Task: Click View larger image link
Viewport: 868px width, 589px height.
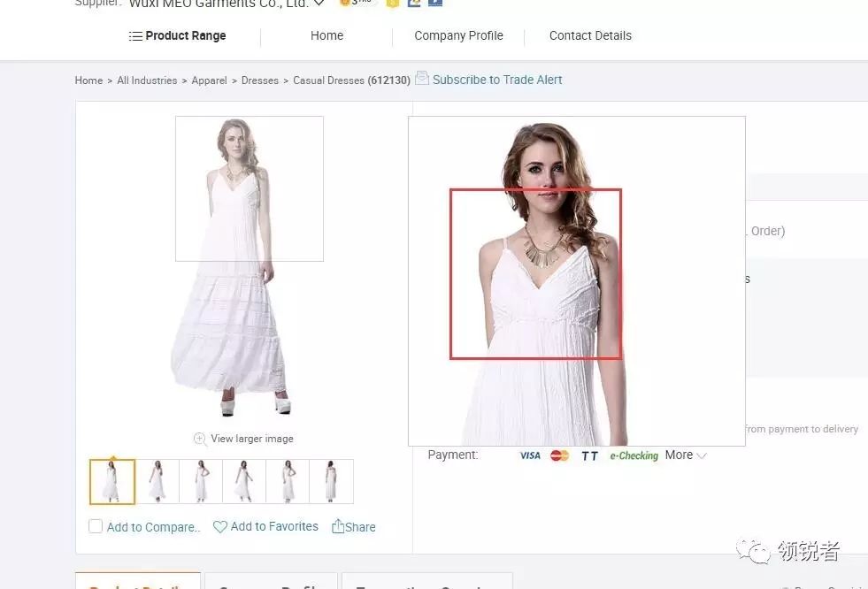Action: [252, 439]
